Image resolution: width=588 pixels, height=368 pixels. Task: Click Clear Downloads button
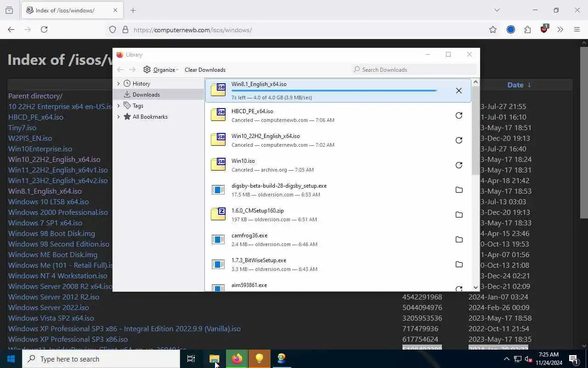point(205,70)
